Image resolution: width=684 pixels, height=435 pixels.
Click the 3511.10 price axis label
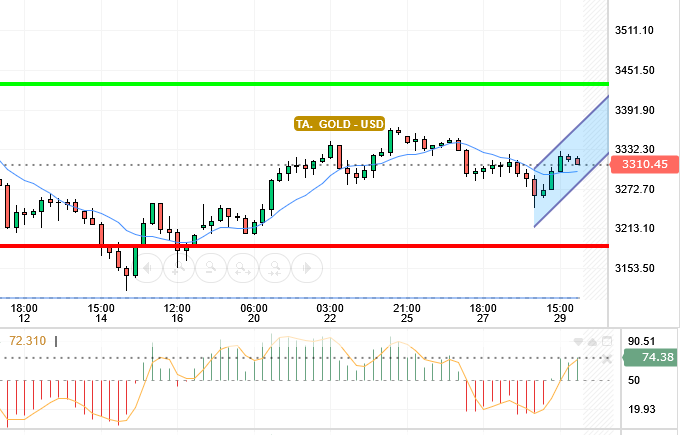click(634, 31)
